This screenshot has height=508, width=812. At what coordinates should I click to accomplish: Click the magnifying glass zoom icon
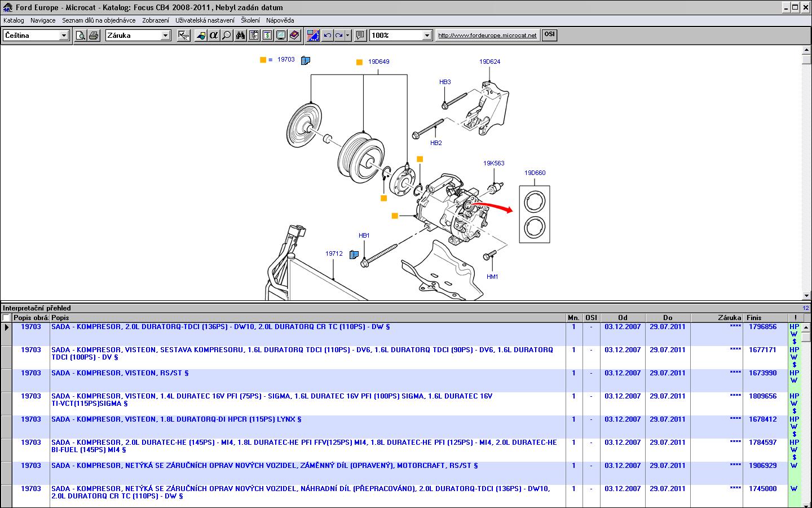pyautogui.click(x=227, y=36)
